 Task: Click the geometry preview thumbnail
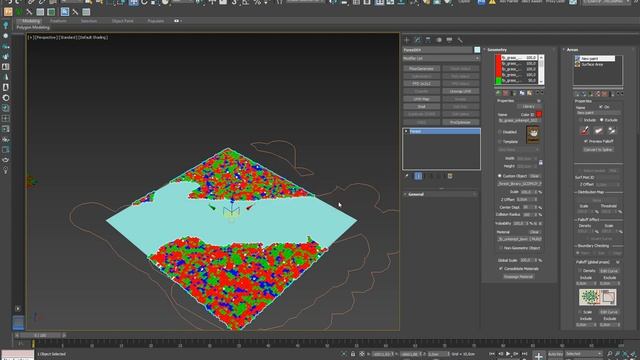(x=533, y=134)
